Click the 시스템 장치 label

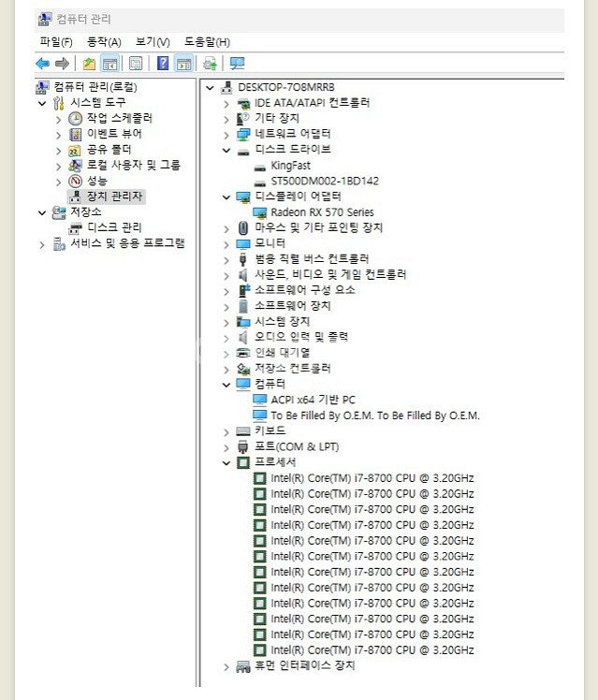282,321
